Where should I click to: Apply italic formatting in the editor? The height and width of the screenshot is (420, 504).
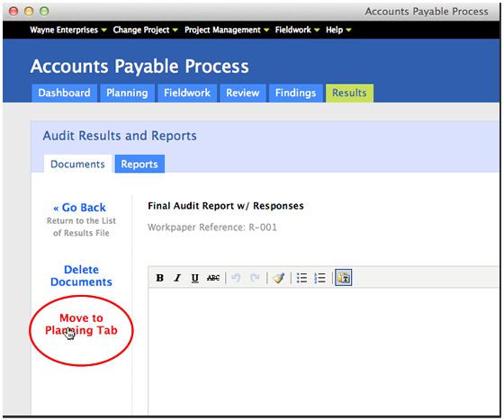click(x=177, y=278)
